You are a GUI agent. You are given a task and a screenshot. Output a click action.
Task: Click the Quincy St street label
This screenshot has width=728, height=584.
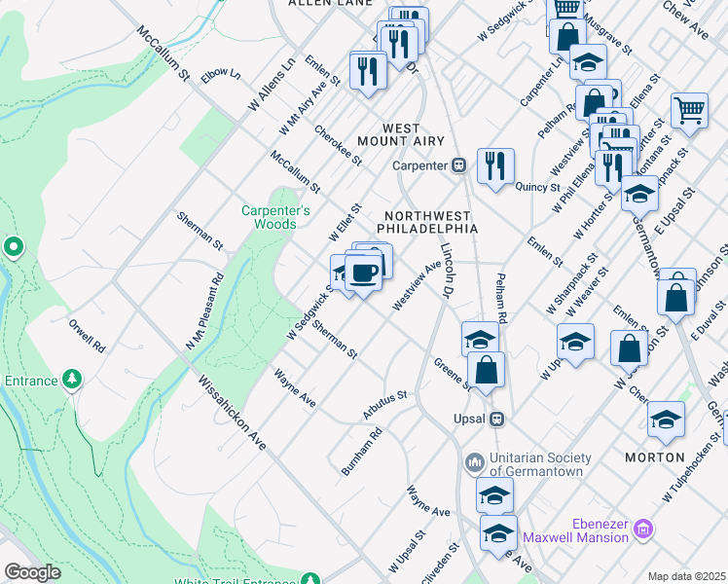537,187
